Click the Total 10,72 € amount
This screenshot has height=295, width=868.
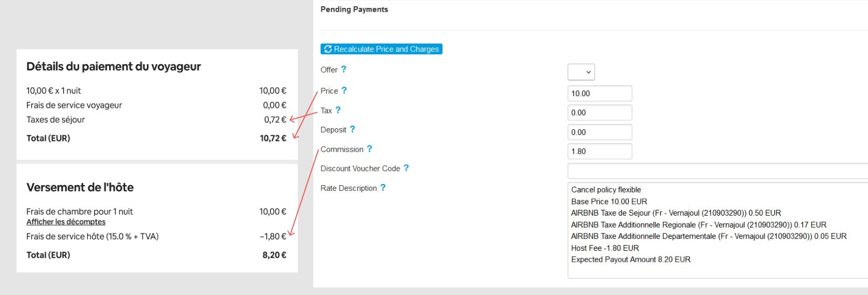(x=273, y=138)
